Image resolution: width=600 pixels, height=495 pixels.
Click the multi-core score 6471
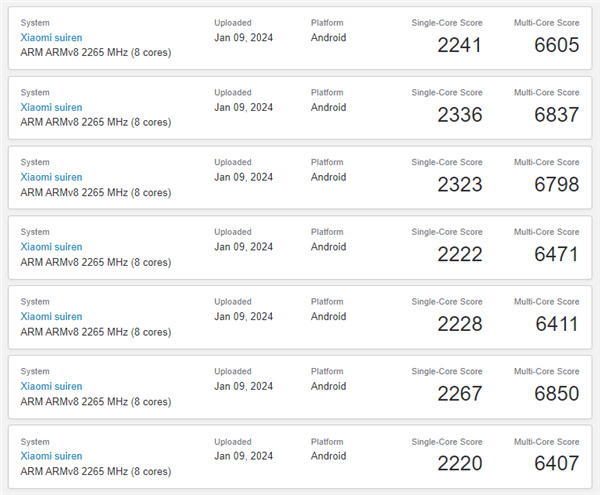(557, 254)
